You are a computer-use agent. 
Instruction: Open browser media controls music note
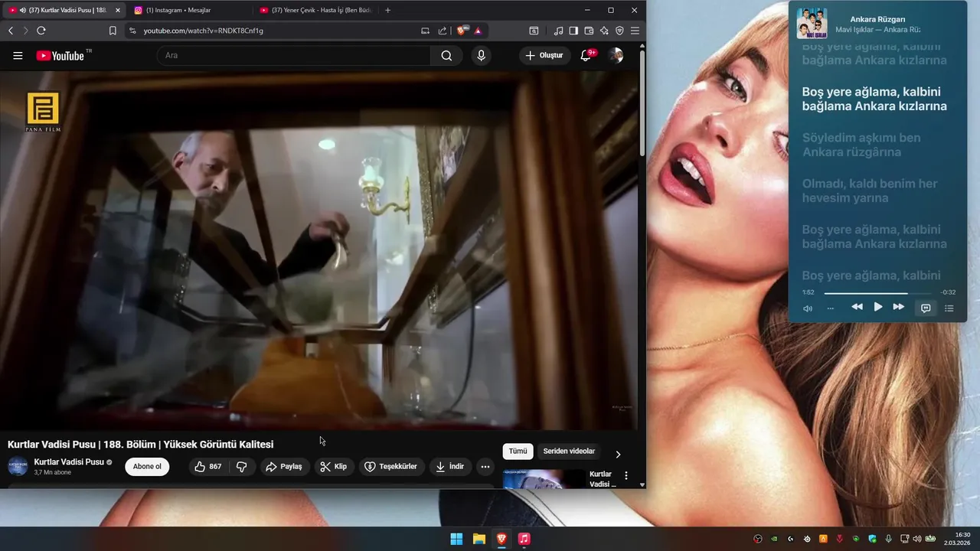[x=558, y=31]
